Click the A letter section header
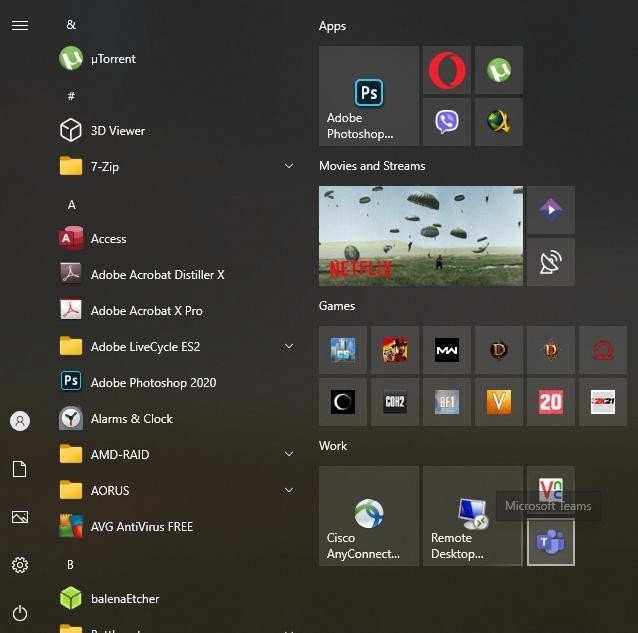 tap(72, 205)
